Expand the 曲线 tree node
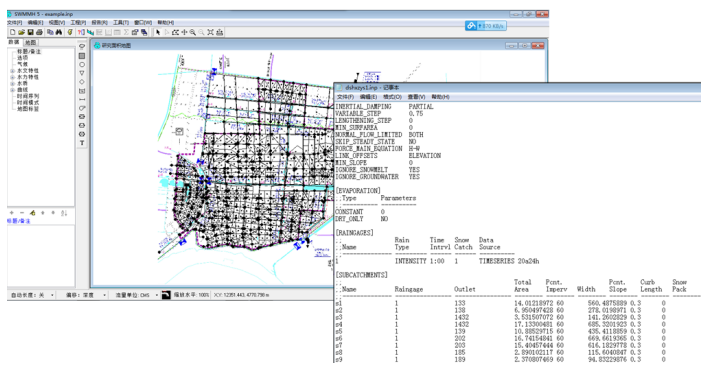 [x=13, y=90]
